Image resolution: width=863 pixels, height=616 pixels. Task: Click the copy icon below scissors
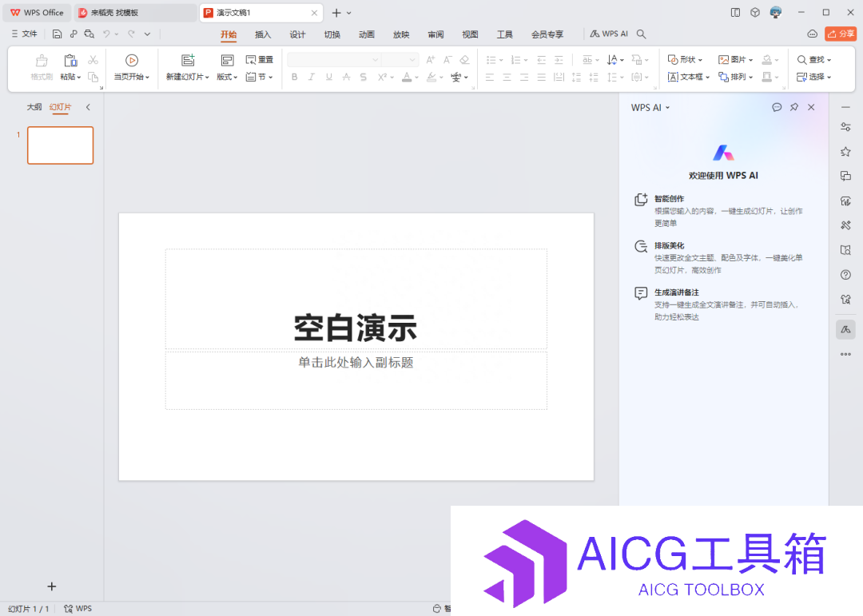click(93, 77)
